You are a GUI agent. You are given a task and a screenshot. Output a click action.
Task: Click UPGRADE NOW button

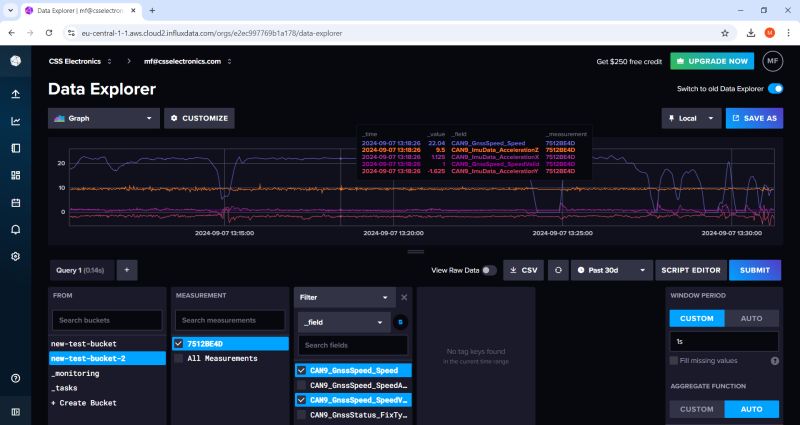click(712, 61)
